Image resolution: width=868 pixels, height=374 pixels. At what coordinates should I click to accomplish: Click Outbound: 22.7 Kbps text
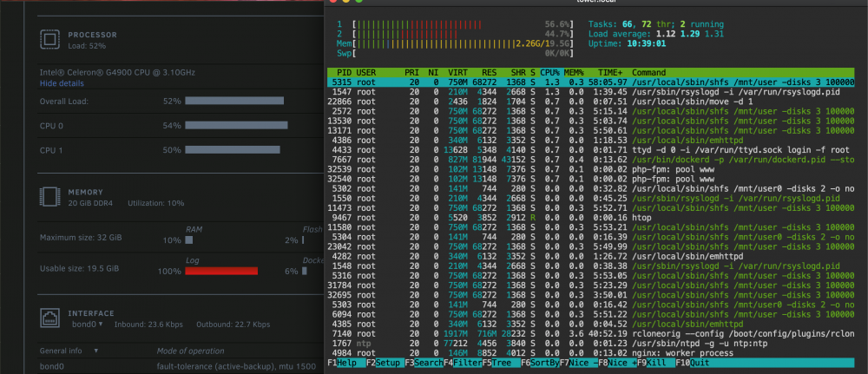tap(233, 325)
